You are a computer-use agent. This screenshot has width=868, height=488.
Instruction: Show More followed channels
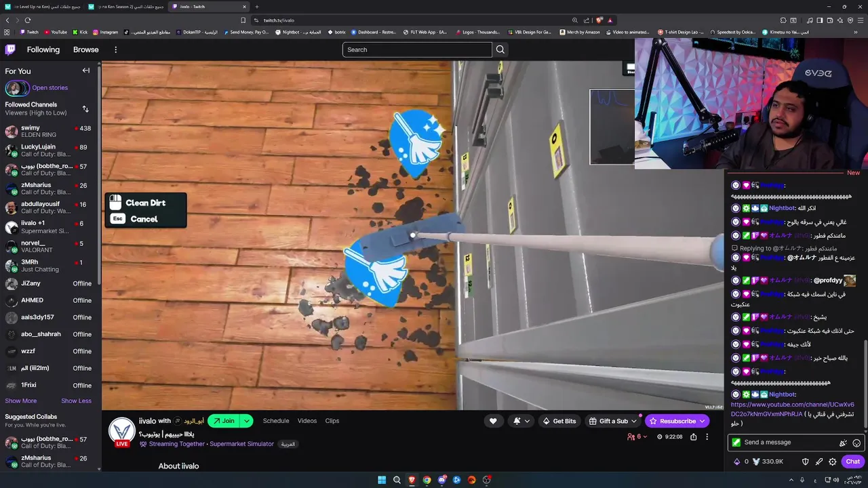[21, 401]
